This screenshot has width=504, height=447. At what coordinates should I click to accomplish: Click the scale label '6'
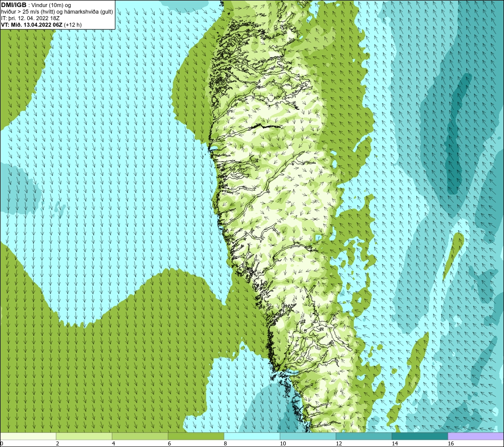pos(169,443)
